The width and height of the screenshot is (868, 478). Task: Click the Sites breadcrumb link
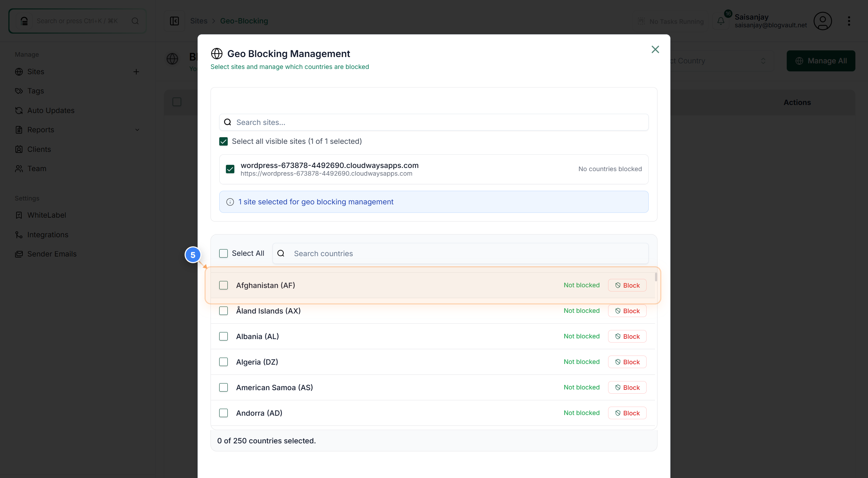click(x=199, y=21)
